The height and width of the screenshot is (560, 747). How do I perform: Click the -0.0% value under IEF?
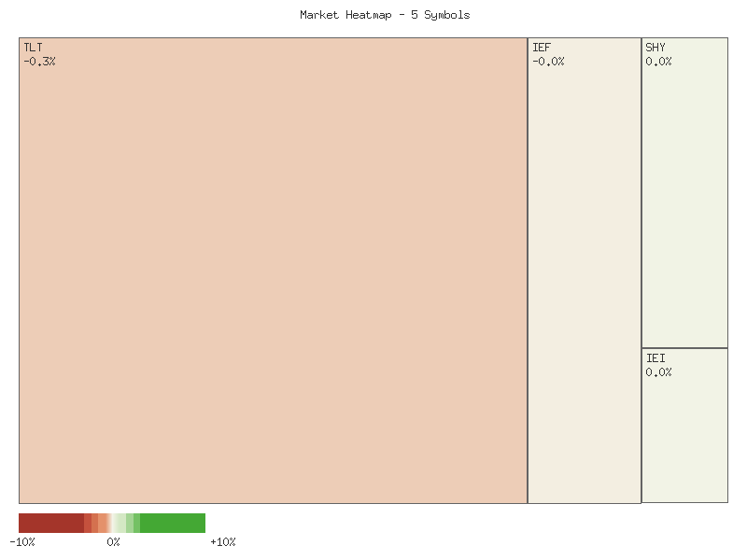click(550, 62)
